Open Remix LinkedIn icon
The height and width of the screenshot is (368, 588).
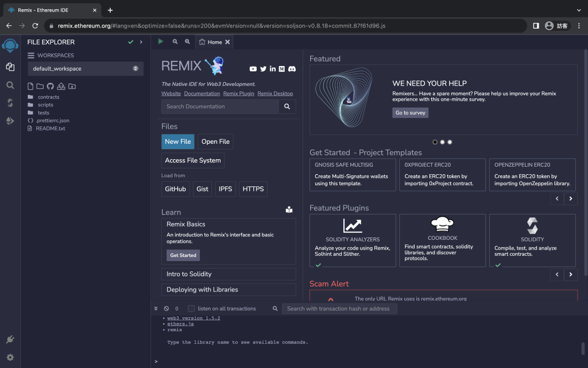tap(273, 69)
